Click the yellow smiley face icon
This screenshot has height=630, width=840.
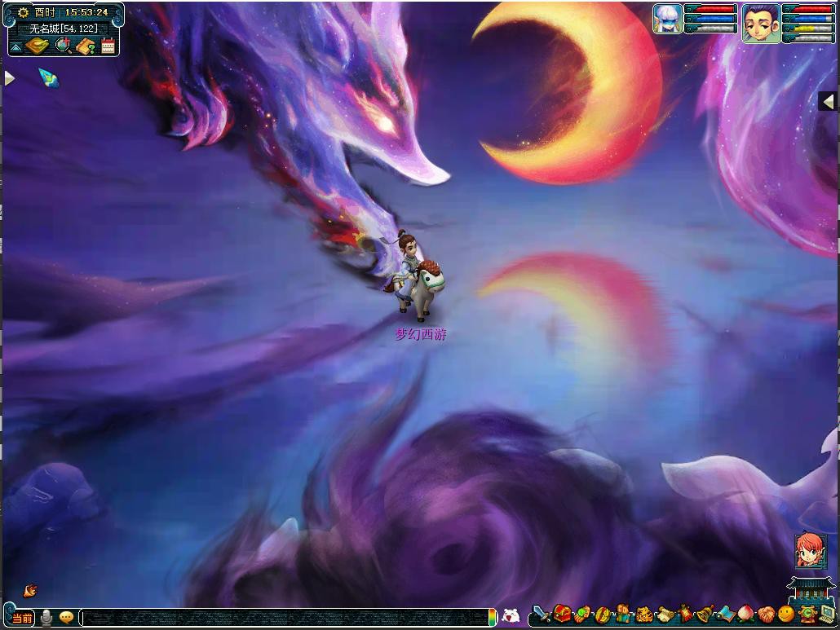click(786, 615)
